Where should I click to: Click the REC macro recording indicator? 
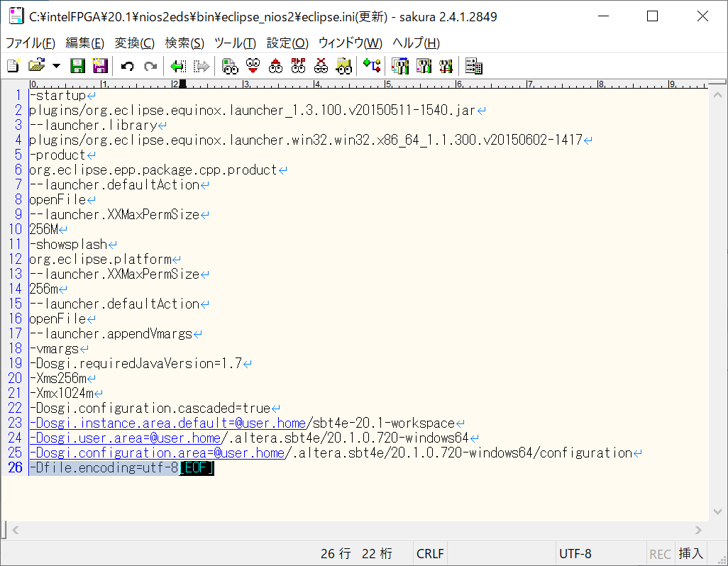[x=660, y=554]
